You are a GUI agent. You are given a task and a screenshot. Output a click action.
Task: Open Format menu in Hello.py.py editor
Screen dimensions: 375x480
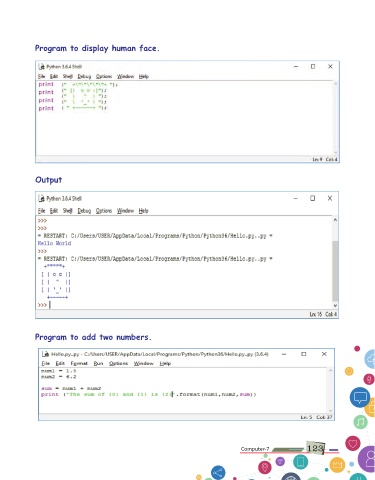tap(79, 363)
